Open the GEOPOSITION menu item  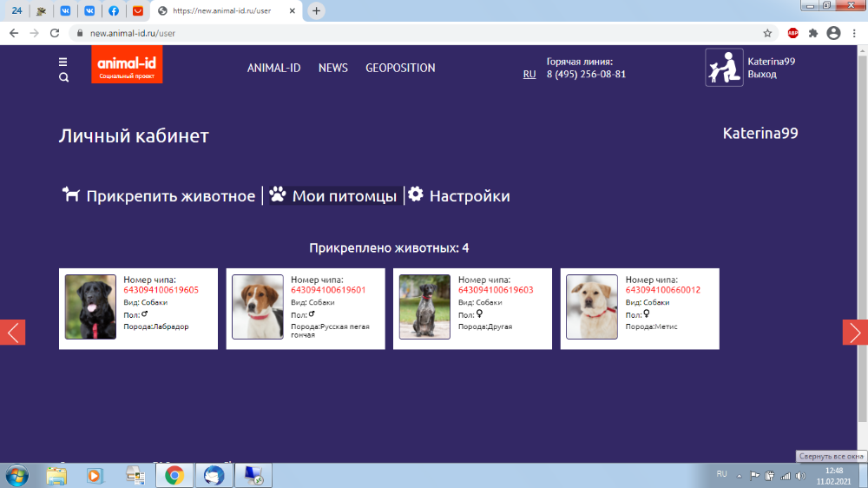click(x=400, y=68)
